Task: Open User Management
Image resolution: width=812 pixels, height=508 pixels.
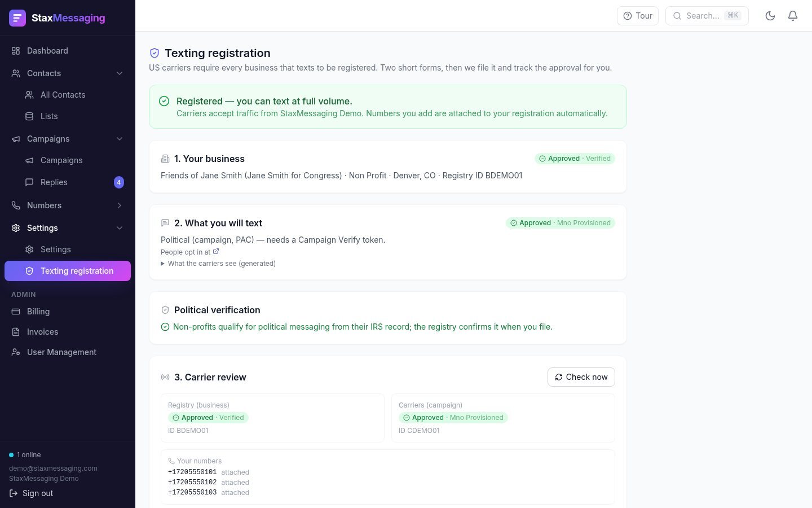Action: click(x=68, y=352)
